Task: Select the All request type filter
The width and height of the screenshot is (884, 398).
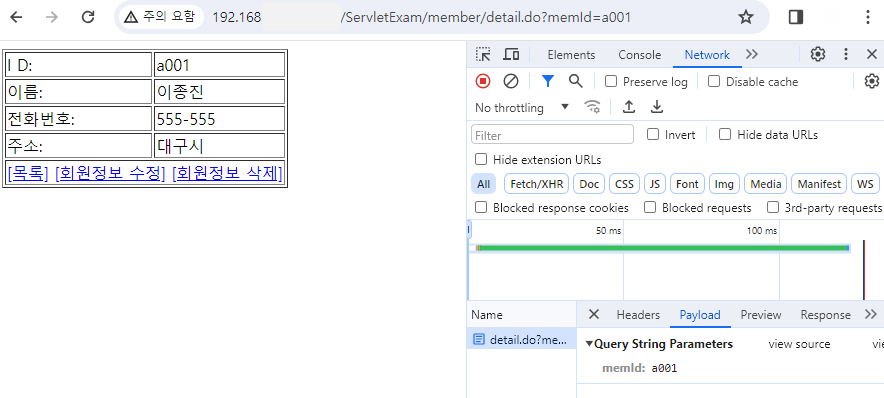Action: (483, 184)
